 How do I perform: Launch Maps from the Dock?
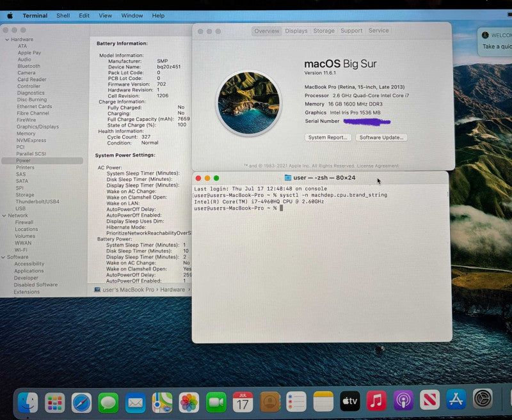click(x=162, y=402)
